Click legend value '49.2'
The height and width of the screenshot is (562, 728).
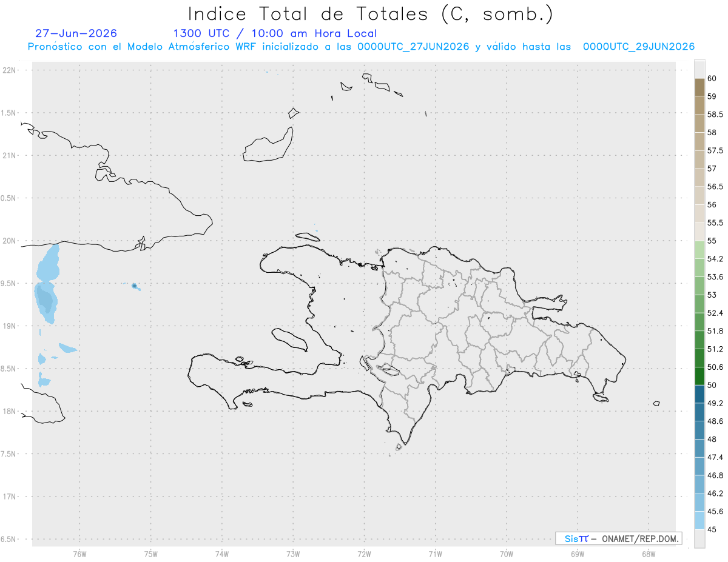tap(714, 403)
